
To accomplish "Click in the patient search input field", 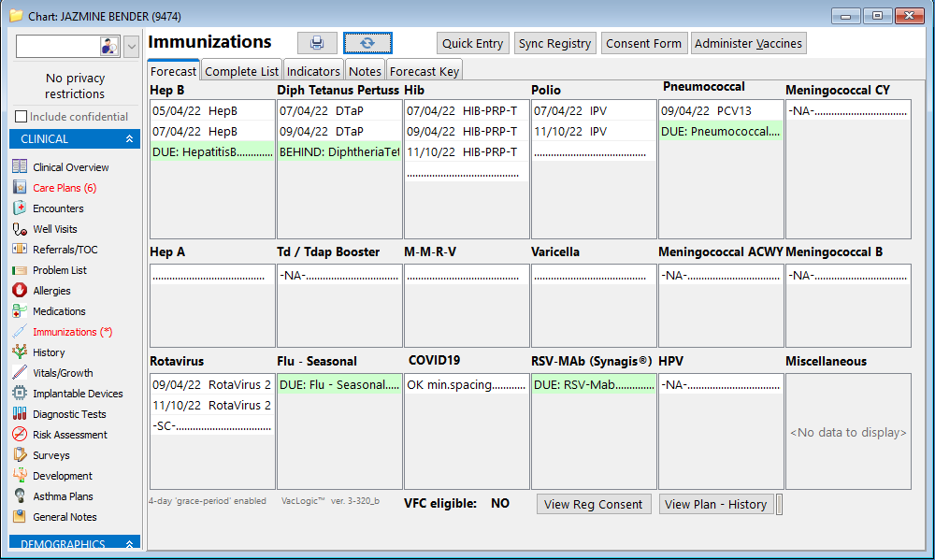I will pyautogui.click(x=58, y=47).
